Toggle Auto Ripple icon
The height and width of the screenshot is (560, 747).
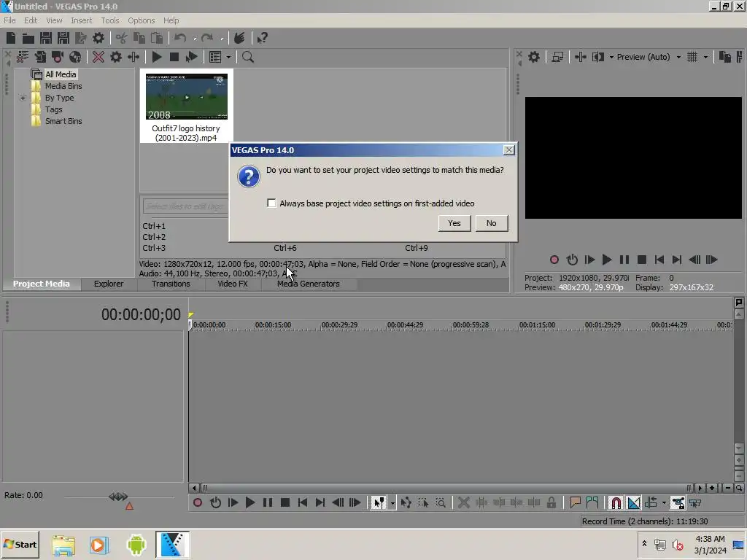pos(651,503)
